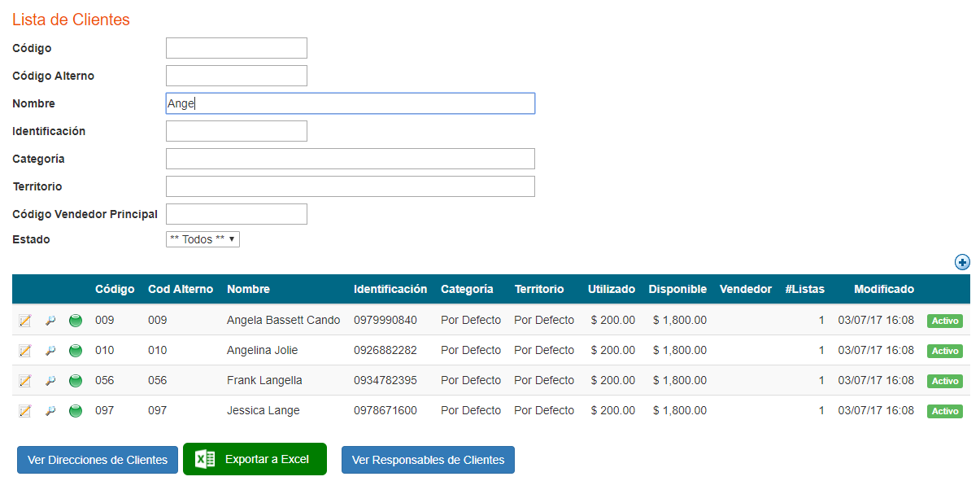Click the Código column header
The width and height of the screenshot is (980, 481).
click(115, 289)
